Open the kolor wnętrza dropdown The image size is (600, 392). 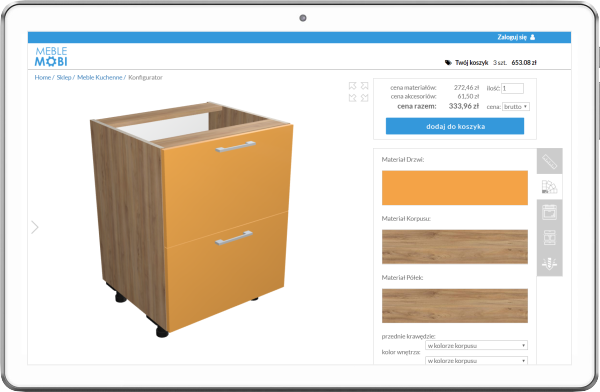476,361
